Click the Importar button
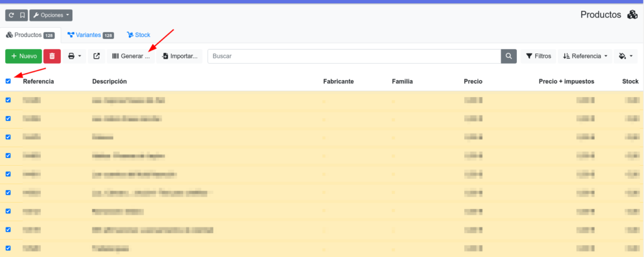This screenshot has height=257, width=644. (x=180, y=56)
